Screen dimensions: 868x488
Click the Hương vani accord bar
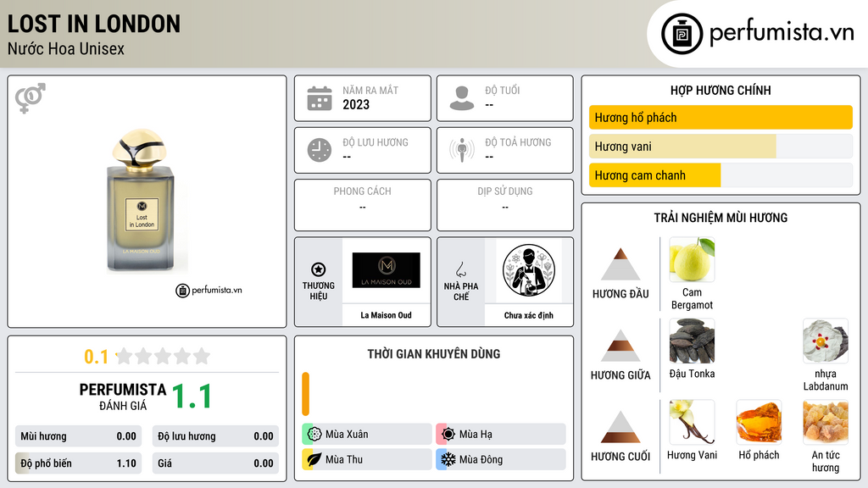click(721, 146)
